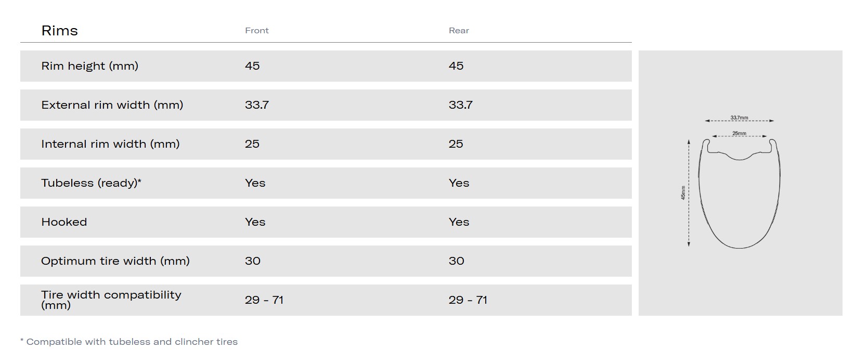
Task: Click the "Rear" column header
Action: tap(459, 31)
